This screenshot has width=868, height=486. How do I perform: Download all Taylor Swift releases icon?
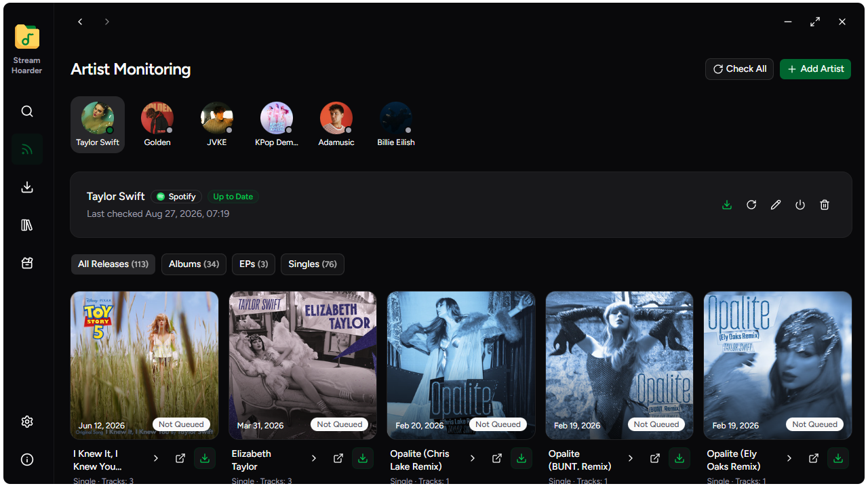click(727, 205)
